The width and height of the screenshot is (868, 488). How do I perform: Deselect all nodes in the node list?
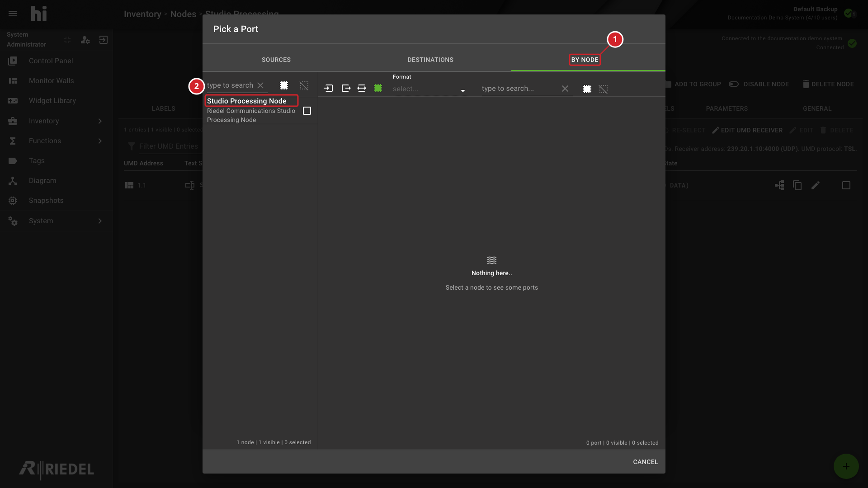(304, 85)
